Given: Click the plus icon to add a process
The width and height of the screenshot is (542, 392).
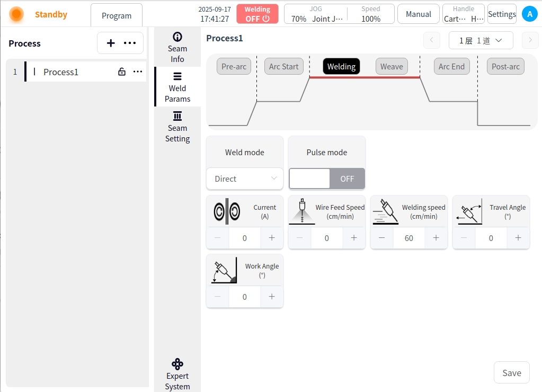Looking at the screenshot, I should click(111, 43).
